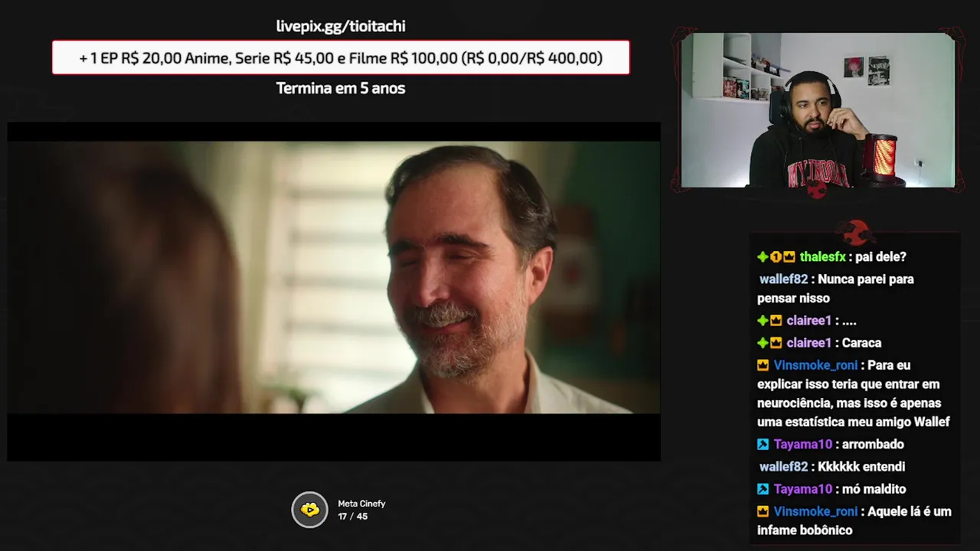Image resolution: width=980 pixels, height=551 pixels.
Task: Click Vinsmoke_roni on the 'Aquele lá' message
Action: pos(815,511)
